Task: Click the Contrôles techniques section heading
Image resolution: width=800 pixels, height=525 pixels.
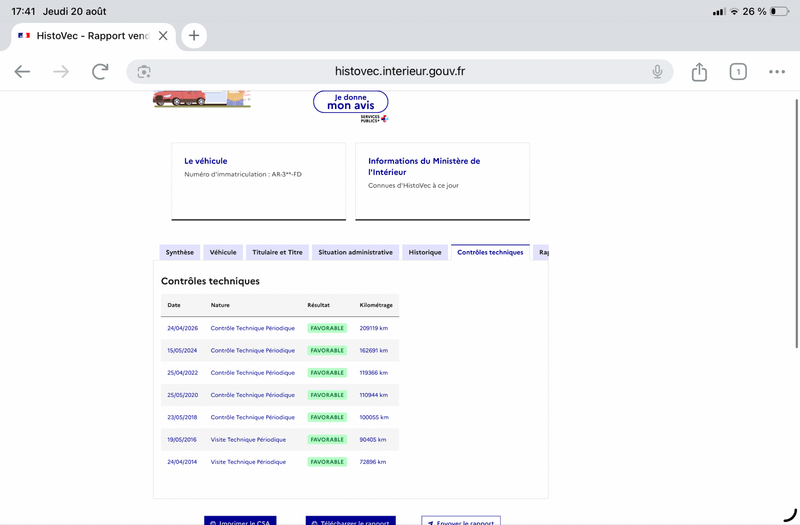Action: [x=210, y=281]
